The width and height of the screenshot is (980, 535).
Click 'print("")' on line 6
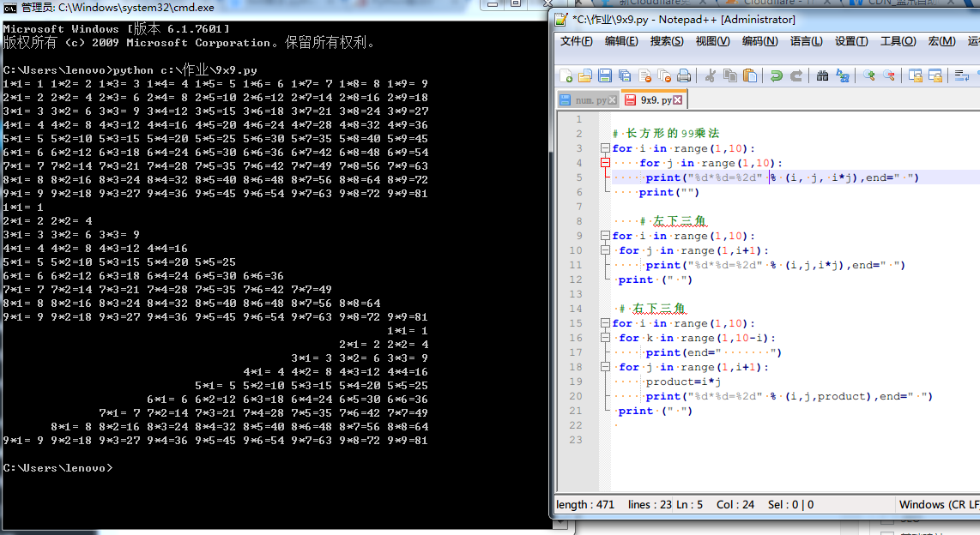pyautogui.click(x=668, y=192)
